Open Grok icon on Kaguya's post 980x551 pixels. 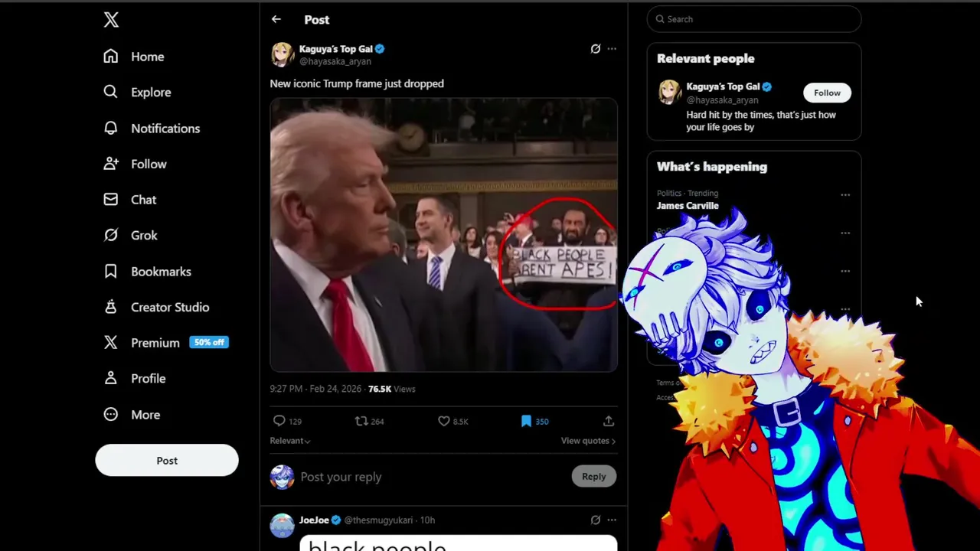[x=596, y=49]
